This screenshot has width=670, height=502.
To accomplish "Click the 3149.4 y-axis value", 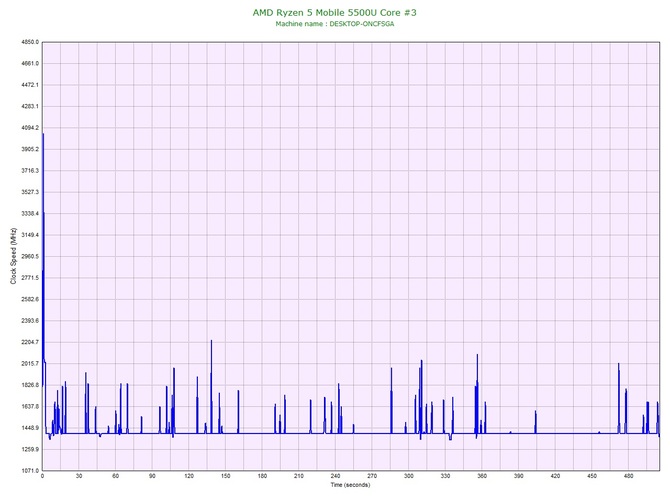I will point(29,235).
